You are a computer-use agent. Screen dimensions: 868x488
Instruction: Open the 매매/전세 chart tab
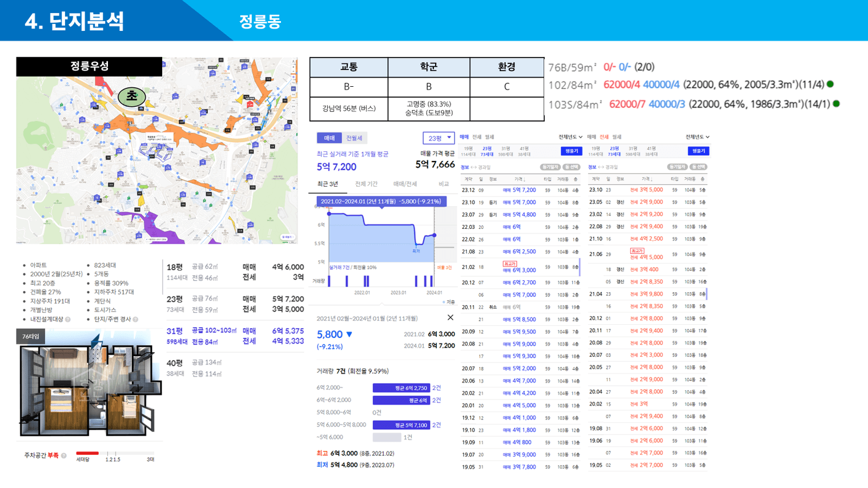coord(405,184)
